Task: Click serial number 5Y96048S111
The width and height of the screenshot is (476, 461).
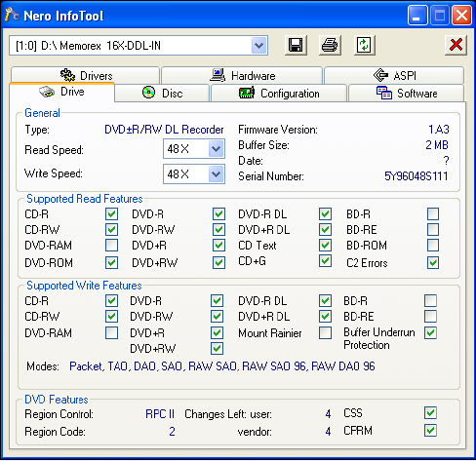Action: (x=416, y=176)
